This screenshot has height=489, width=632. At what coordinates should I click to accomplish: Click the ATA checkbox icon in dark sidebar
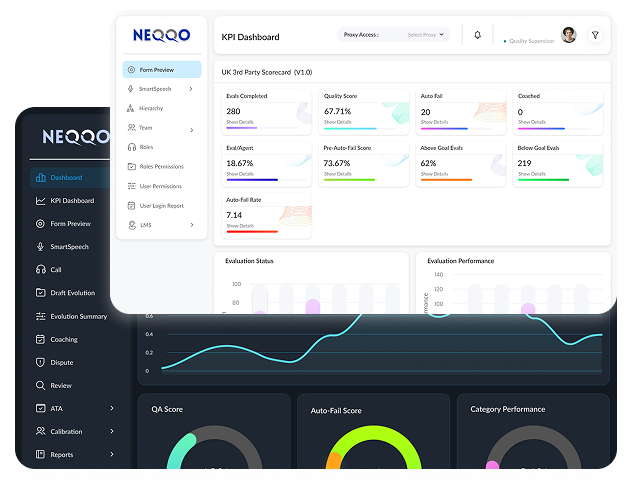click(x=41, y=408)
